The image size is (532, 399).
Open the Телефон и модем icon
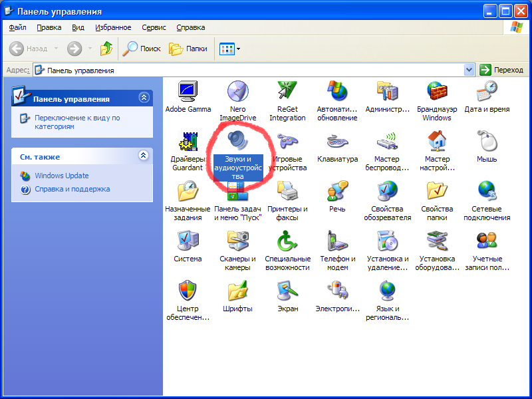tap(337, 241)
